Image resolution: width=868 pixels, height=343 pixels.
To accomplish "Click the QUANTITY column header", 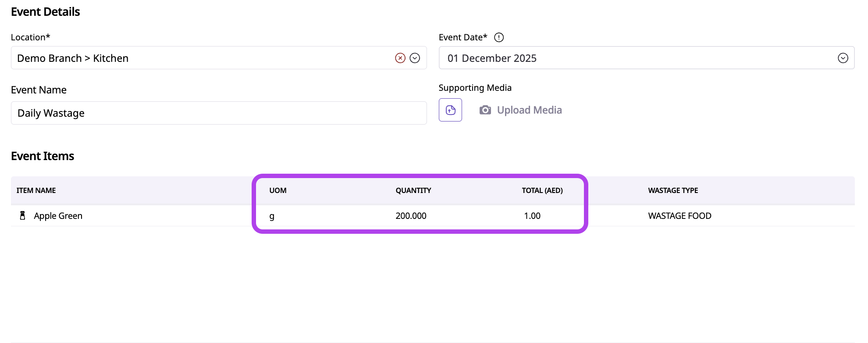I will point(413,190).
